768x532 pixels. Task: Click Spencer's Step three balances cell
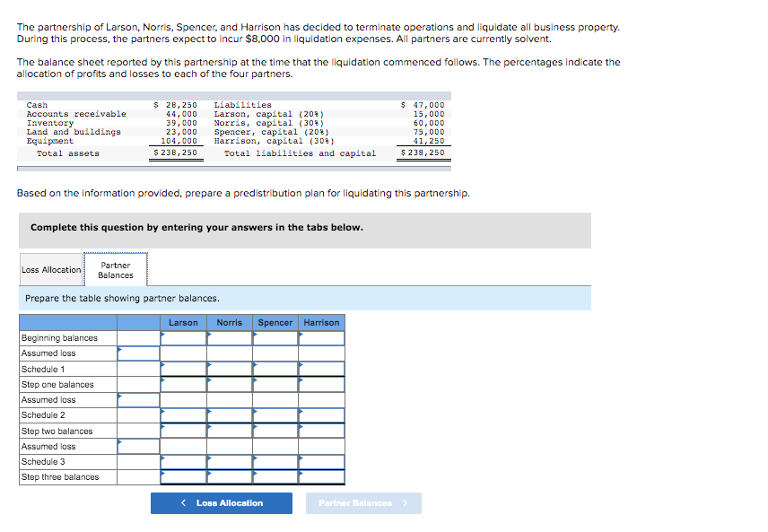pyautogui.click(x=275, y=477)
